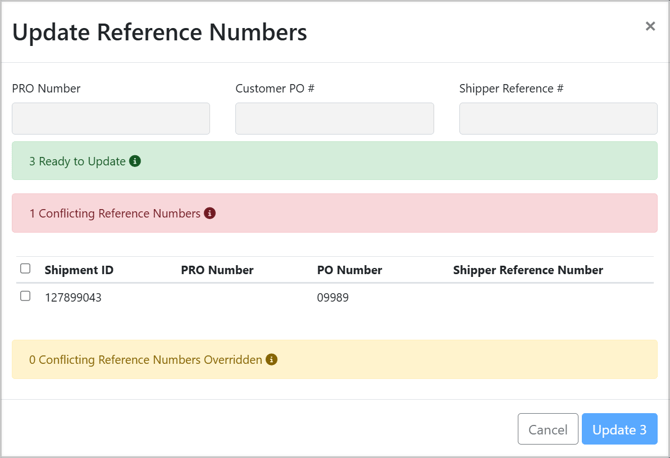670x458 pixels.
Task: Click the yellow 0 Conflicting Overridden banner
Action: coord(450,359)
